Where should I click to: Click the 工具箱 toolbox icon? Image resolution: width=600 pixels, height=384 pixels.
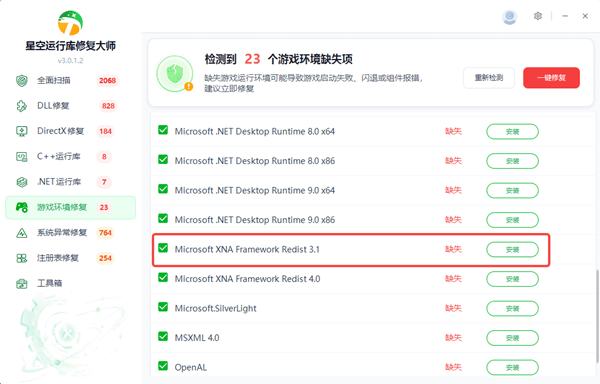point(22,283)
